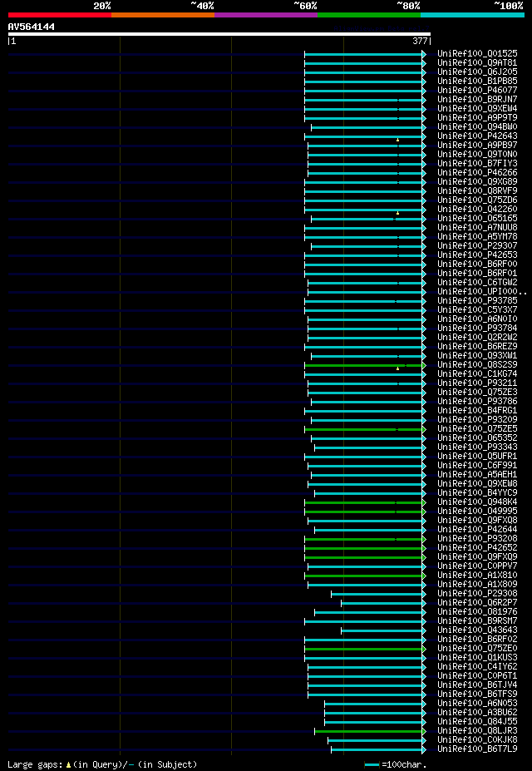Click hit label UniRef100_B9RJN7

point(477,99)
